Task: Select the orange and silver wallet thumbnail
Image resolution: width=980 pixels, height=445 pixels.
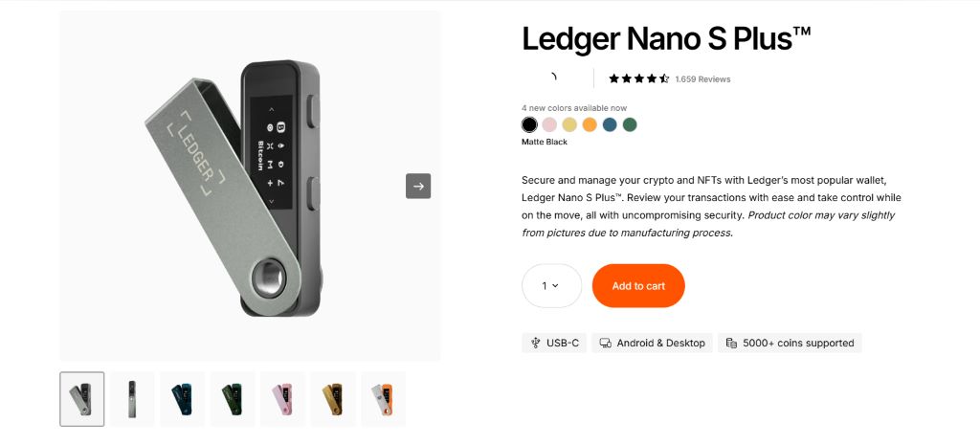Action: [383, 398]
